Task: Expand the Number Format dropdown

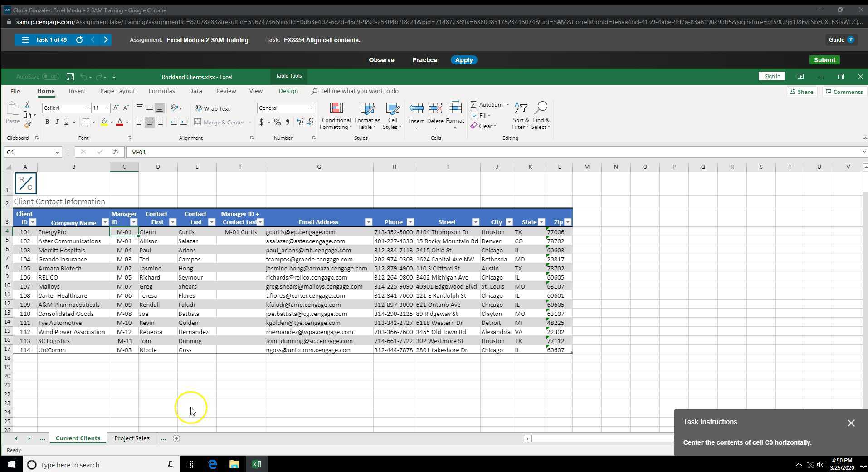Action: (312, 108)
